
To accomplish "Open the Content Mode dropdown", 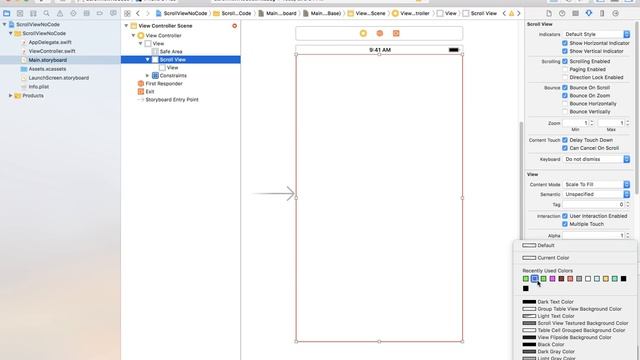I will click(596, 184).
